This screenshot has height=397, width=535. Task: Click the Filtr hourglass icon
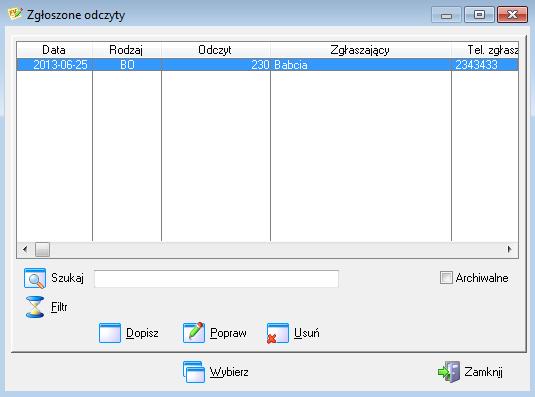coord(35,307)
